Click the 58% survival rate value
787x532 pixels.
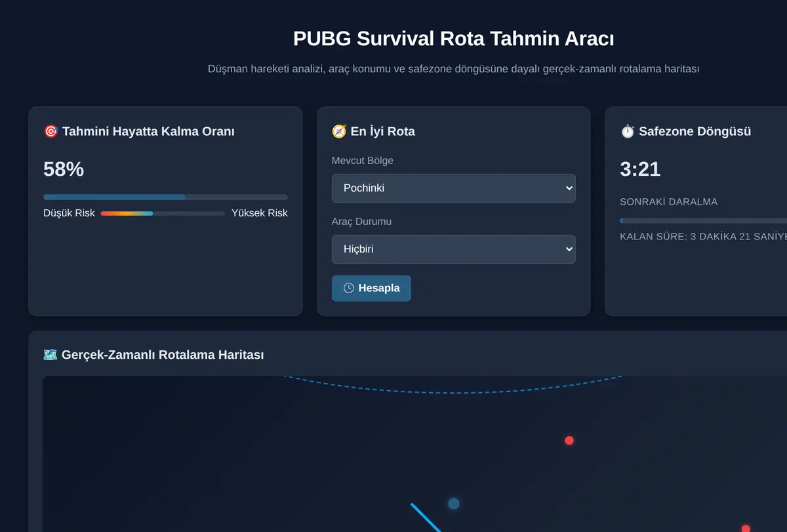click(x=64, y=169)
